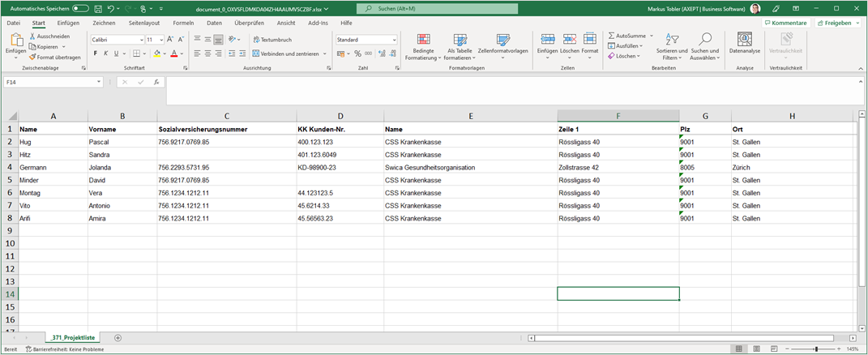Image resolution: width=868 pixels, height=355 pixels.
Task: Open the font size 11 dropdown
Action: (161, 40)
